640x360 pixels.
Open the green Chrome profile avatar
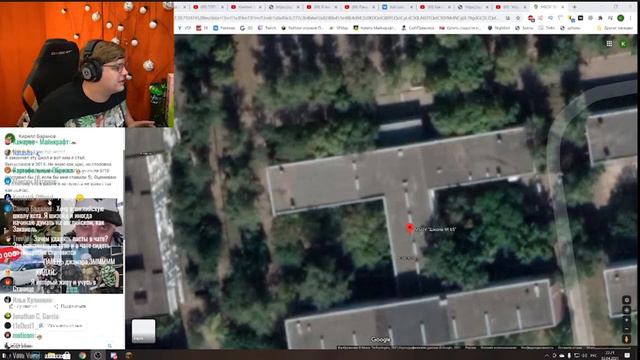(x=620, y=18)
